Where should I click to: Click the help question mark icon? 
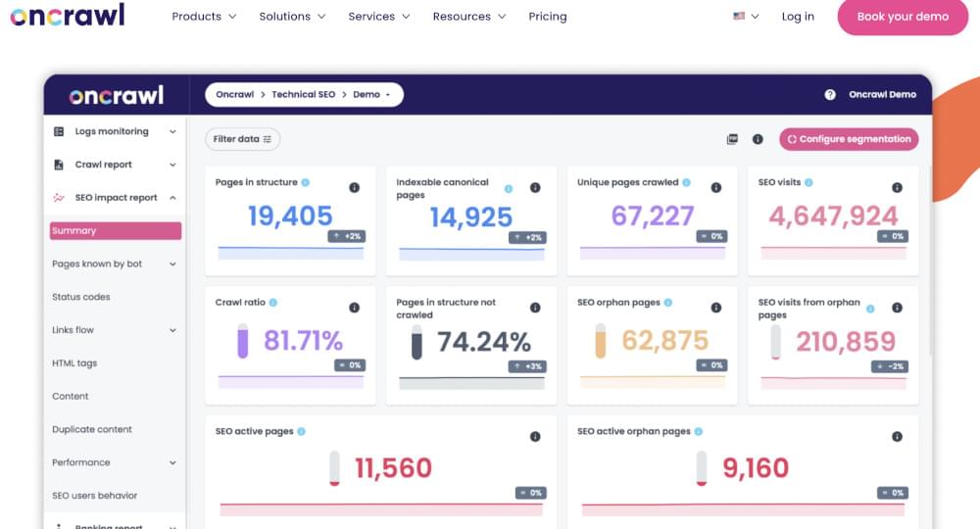coord(830,95)
